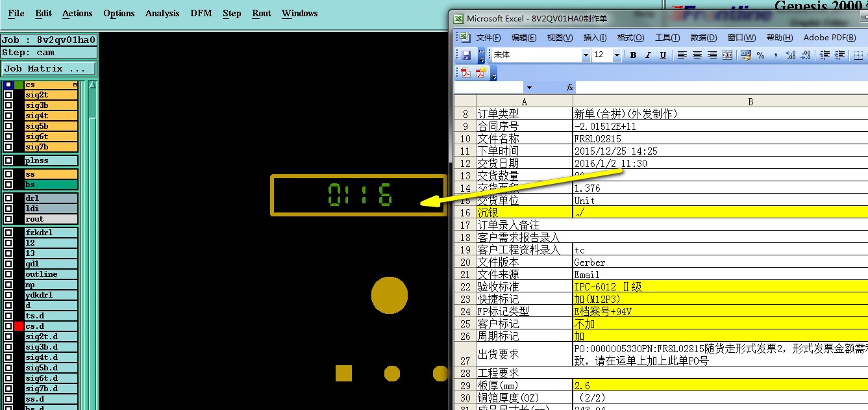Apply right alignment in Excel toolbar
Viewport: 868px width, 410px height.
point(712,55)
